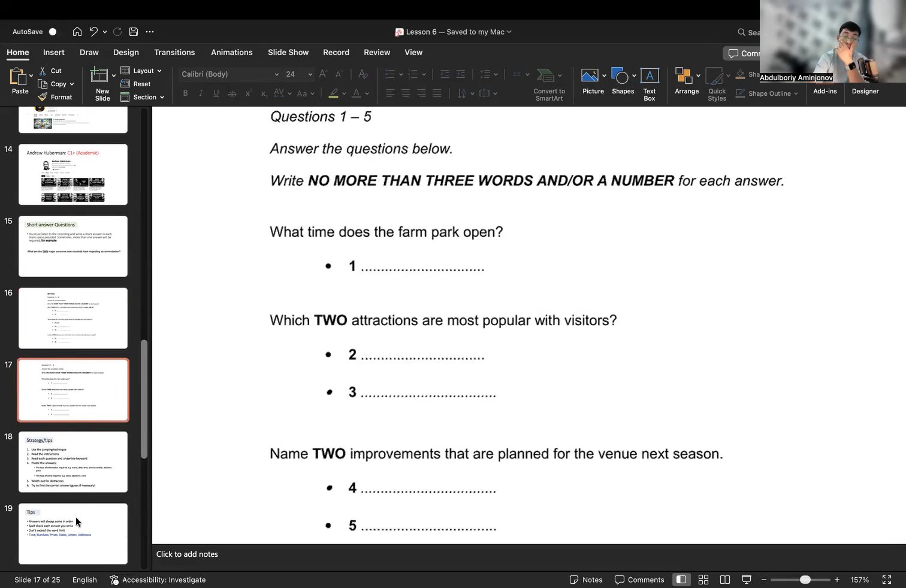Toggle the AutoSave switch
This screenshot has height=588, width=906.
click(52, 32)
